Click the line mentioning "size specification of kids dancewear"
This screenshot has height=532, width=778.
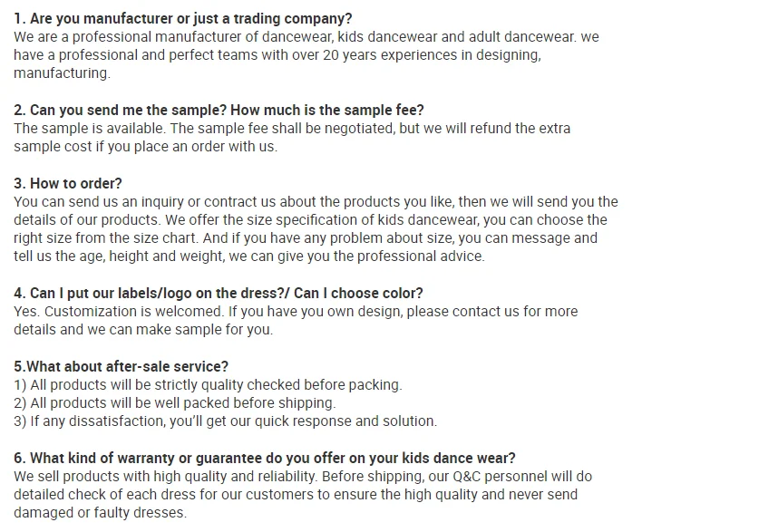(310, 220)
